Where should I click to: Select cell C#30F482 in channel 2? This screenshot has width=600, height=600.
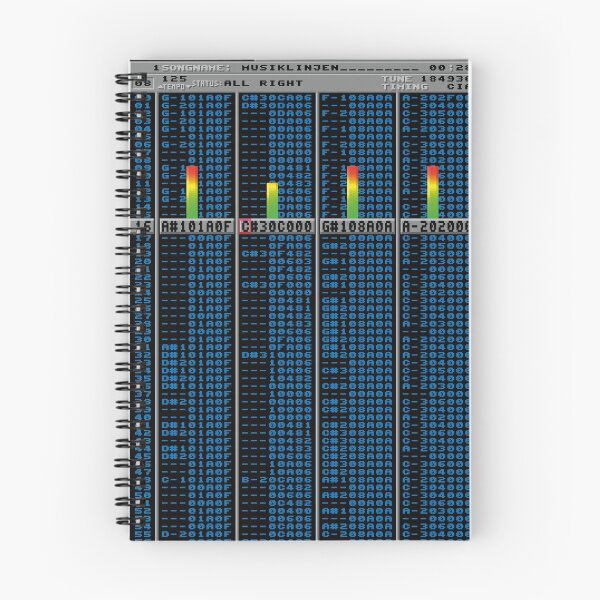coord(277,254)
